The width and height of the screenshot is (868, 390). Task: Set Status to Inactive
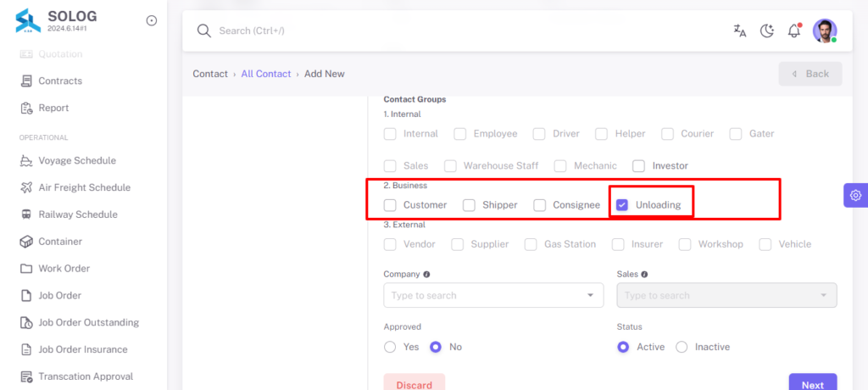click(682, 347)
